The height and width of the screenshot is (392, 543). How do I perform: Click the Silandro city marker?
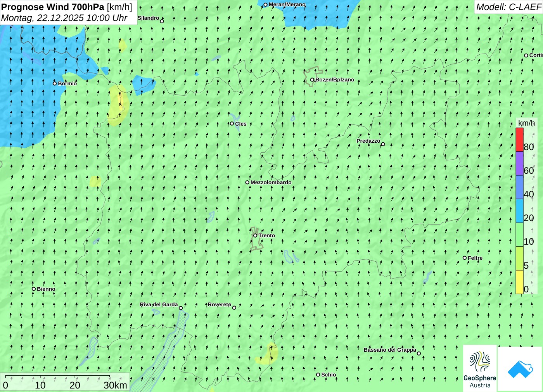pos(162,21)
